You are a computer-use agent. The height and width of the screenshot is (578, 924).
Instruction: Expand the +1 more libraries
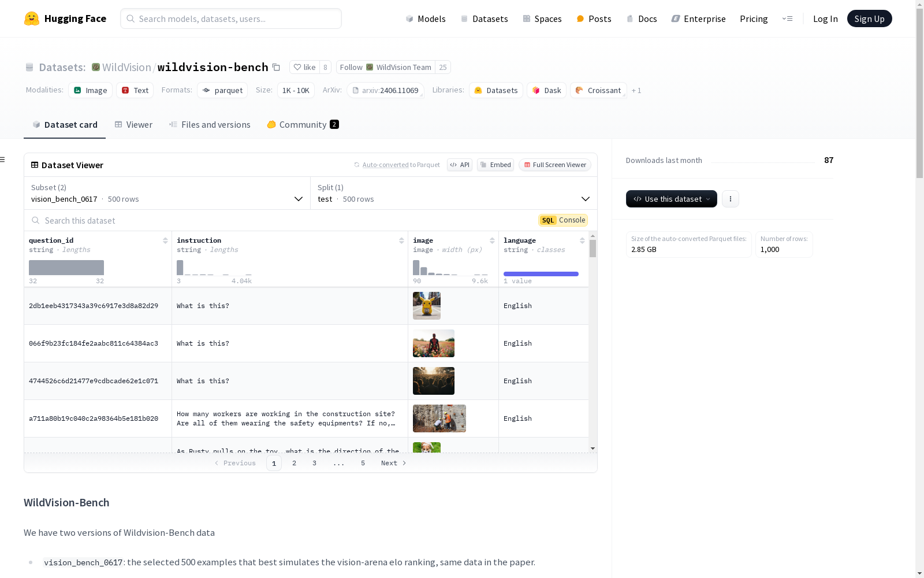636,90
